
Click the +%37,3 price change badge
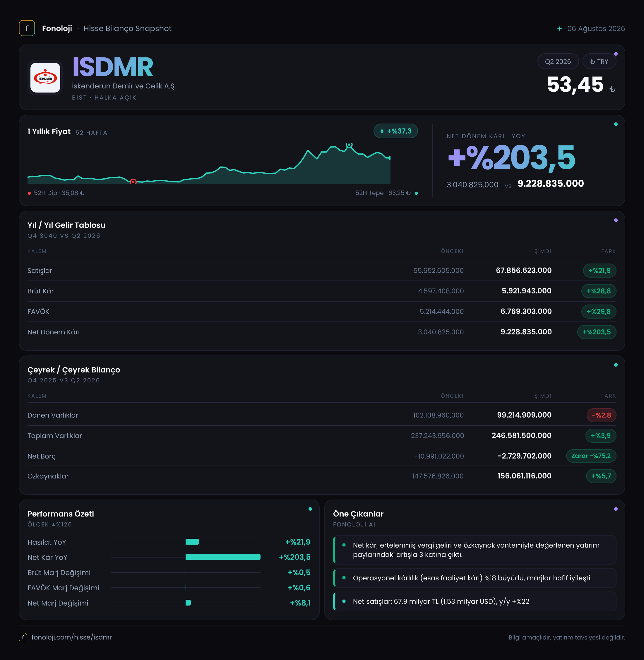[x=395, y=131]
